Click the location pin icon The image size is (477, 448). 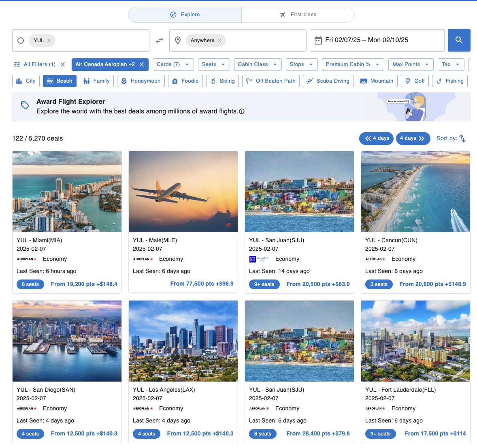pyautogui.click(x=178, y=40)
